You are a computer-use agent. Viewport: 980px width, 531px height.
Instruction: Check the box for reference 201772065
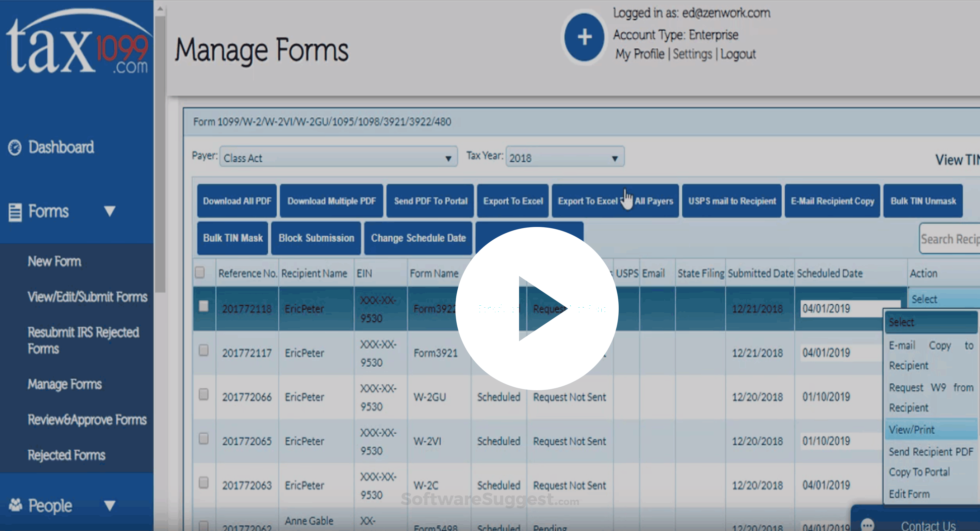point(204,438)
